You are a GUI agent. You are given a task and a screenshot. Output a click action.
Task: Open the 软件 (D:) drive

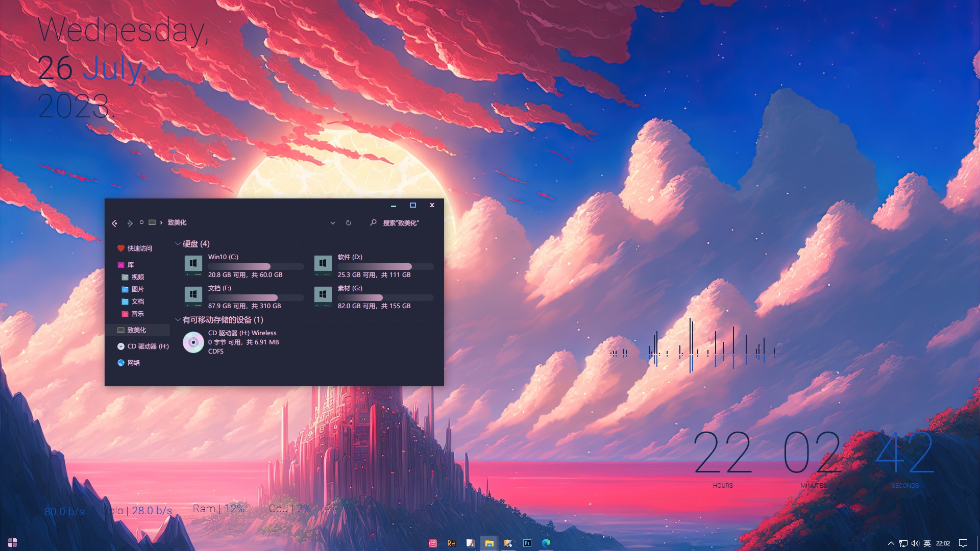323,265
